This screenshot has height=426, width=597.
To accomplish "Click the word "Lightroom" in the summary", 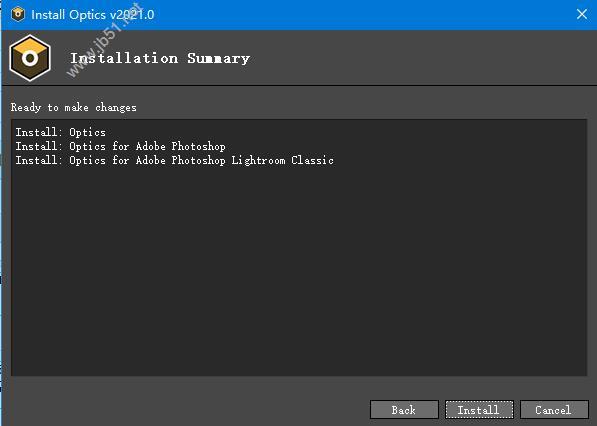I will coord(258,160).
